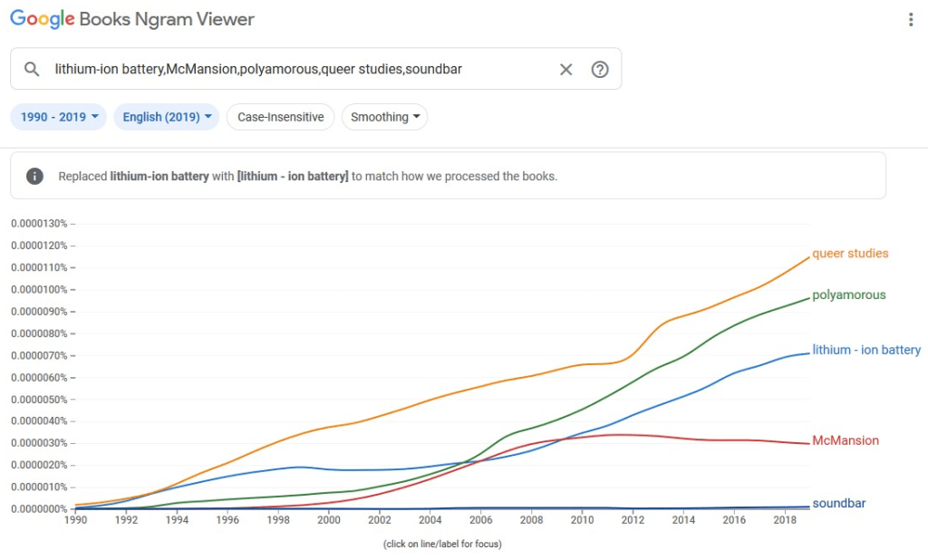
Task: Open the 1990 - 2019 year range dropdown
Action: coord(59,117)
